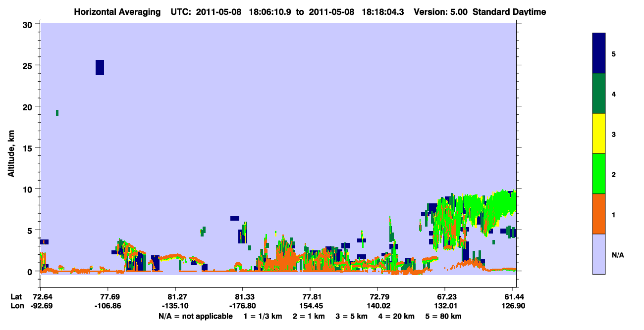Image resolution: width=644 pixels, height=330 pixels.
Task: Click 'Version: 5.00' text in title
Action: pos(441,12)
